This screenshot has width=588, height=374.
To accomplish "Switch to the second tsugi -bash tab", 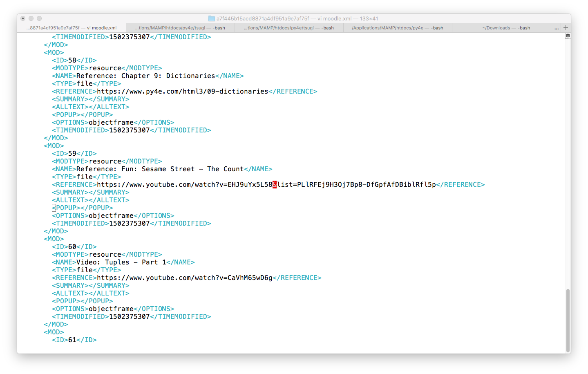I will (289, 28).
